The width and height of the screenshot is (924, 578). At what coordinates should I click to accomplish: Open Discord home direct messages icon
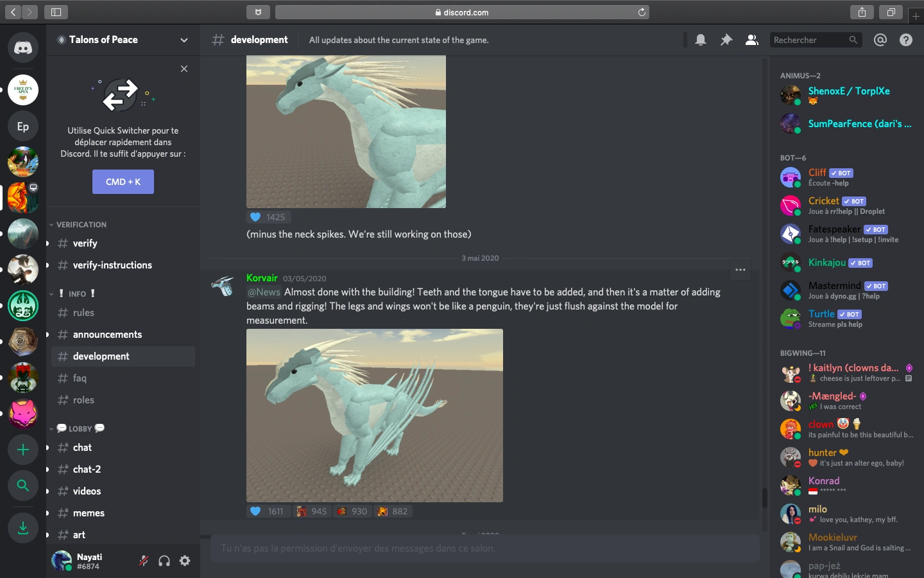point(23,48)
